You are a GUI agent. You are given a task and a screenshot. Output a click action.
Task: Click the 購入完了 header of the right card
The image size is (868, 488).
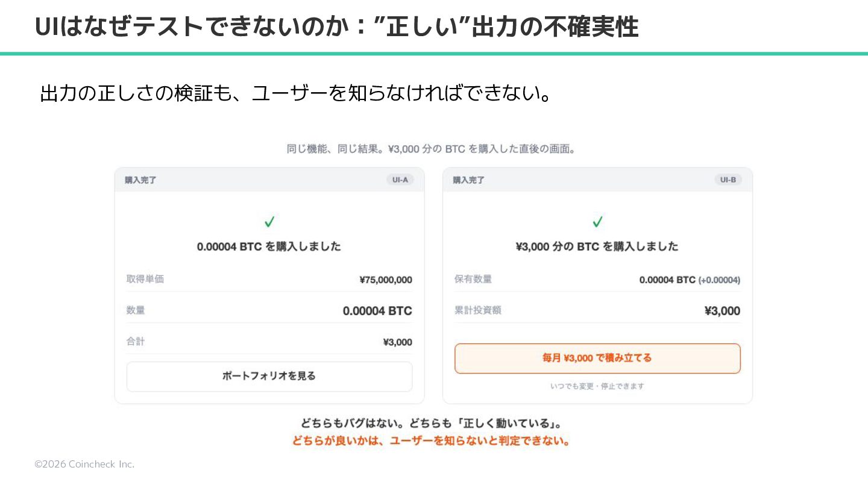468,180
